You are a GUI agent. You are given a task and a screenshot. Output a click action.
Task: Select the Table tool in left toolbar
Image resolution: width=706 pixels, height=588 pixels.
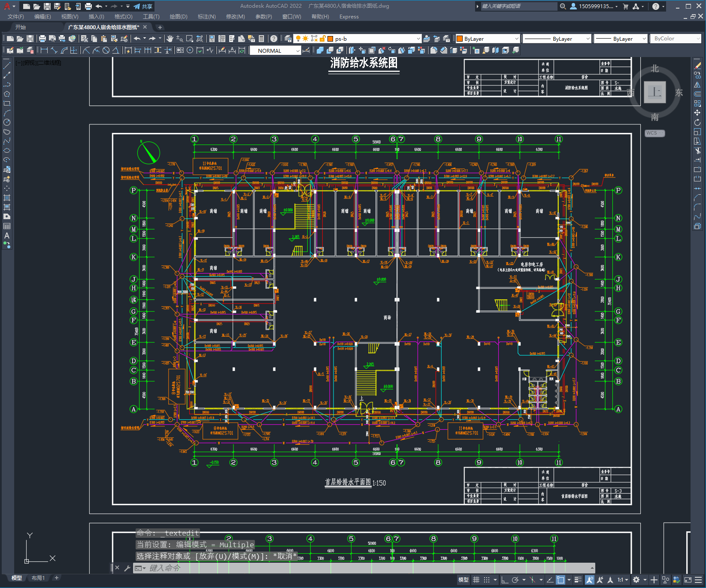tap(7, 226)
